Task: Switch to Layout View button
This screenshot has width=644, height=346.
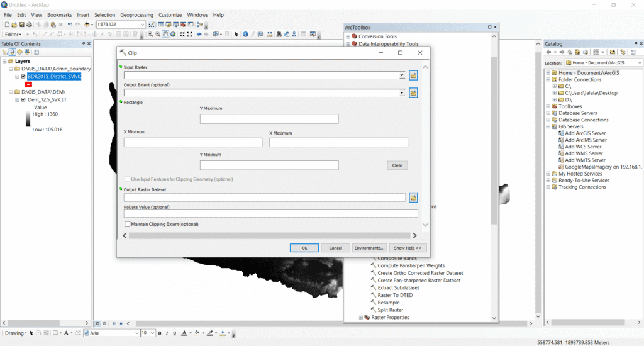Action: [x=104, y=323]
